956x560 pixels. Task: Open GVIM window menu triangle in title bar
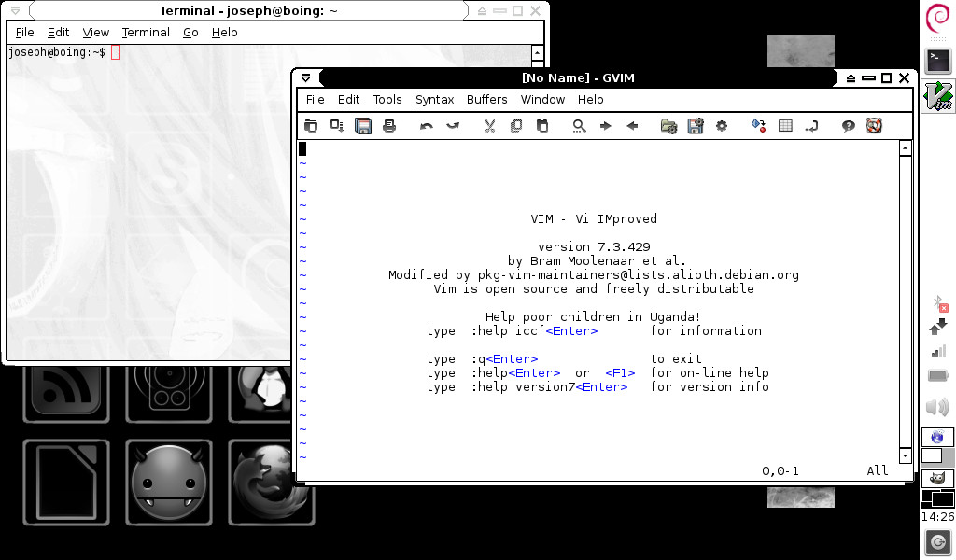[306, 78]
